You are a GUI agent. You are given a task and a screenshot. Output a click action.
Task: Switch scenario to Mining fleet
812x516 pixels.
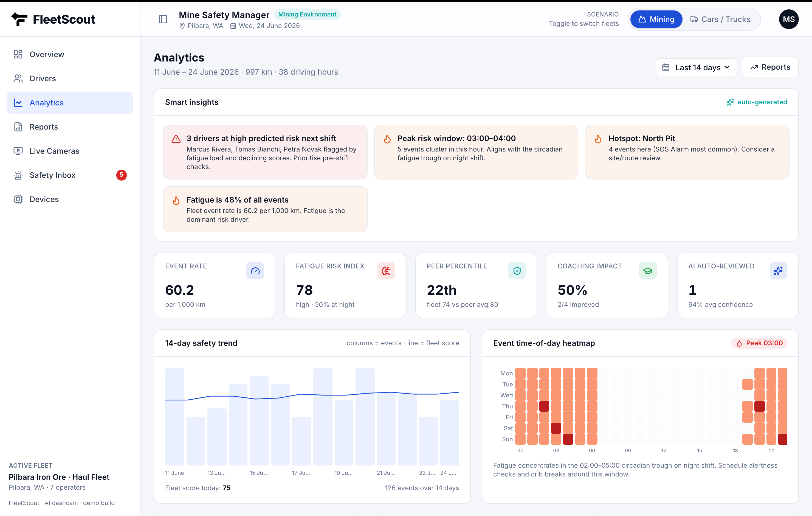click(x=656, y=19)
